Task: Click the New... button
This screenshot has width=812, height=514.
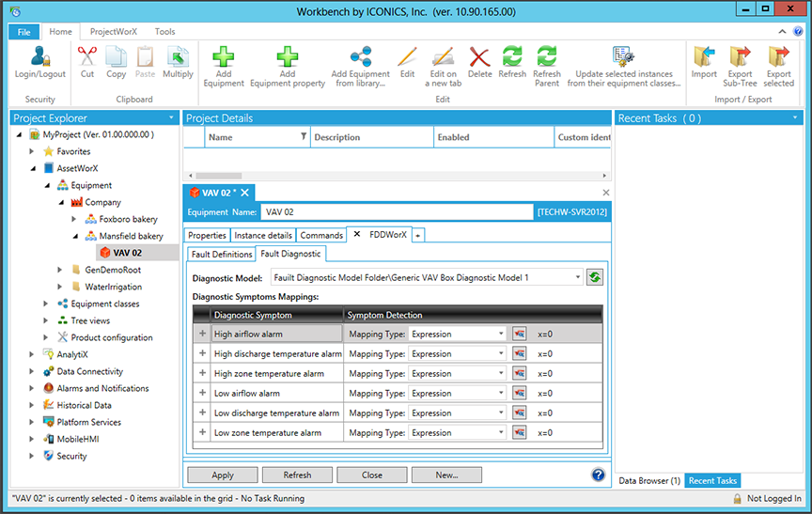Action: click(x=446, y=475)
